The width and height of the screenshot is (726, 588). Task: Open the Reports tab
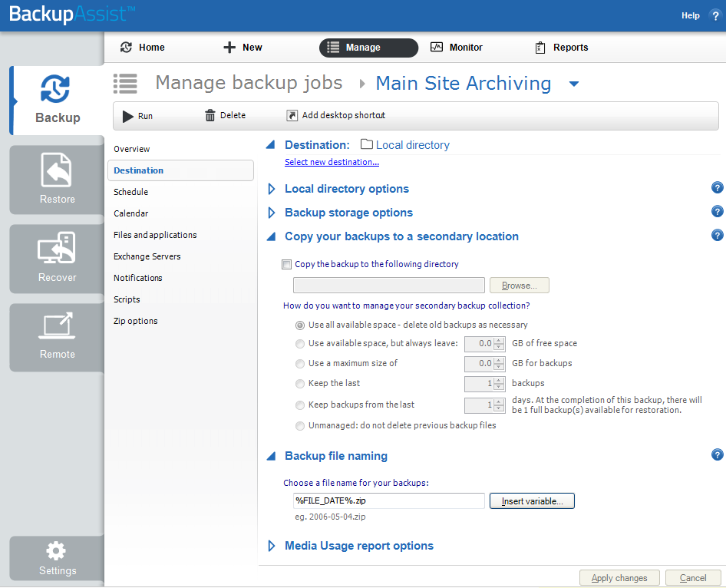[x=561, y=47]
